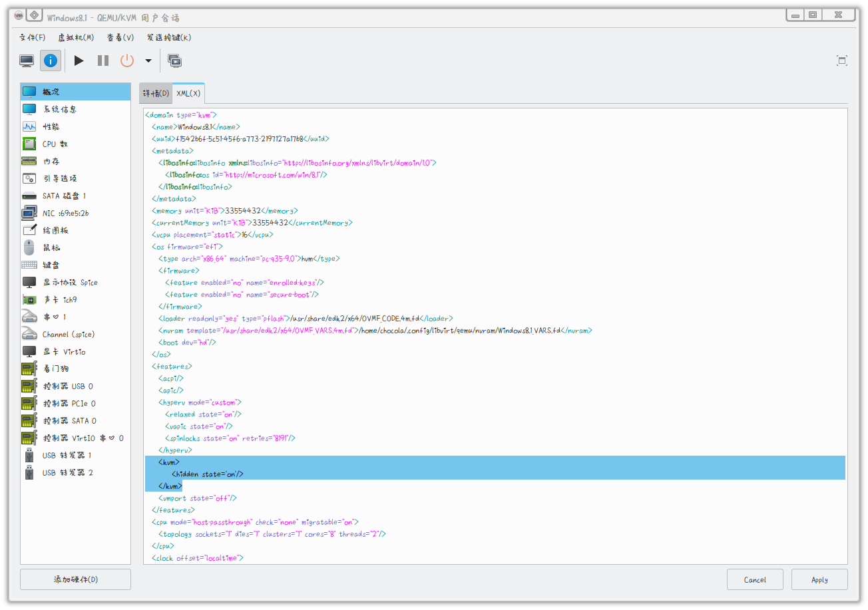Click the <topology sockets> line
Image resolution: width=868 pixels, height=610 pixels.
272,534
